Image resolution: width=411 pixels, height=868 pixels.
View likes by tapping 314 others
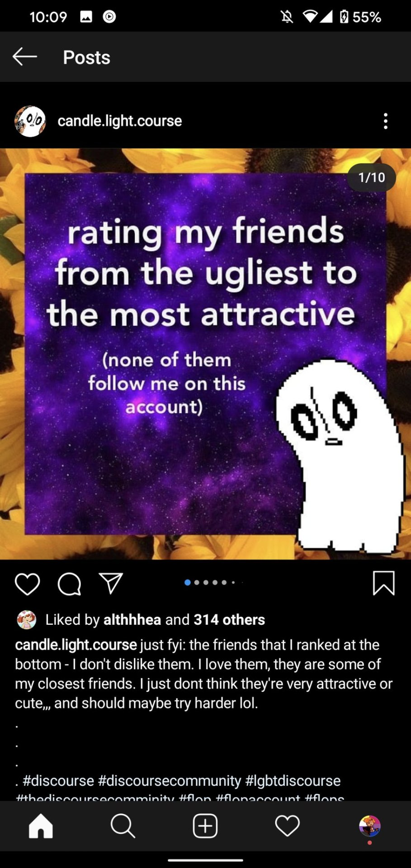tap(229, 619)
